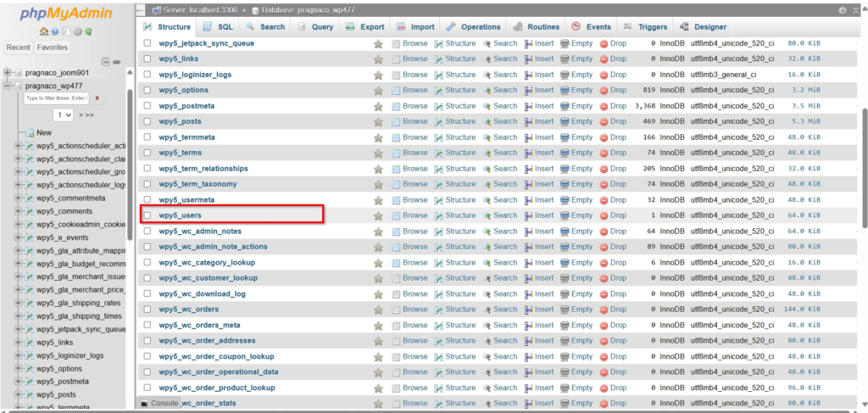Tick checkbox for wpy5_links
The image size is (868, 413).
pos(147,59)
